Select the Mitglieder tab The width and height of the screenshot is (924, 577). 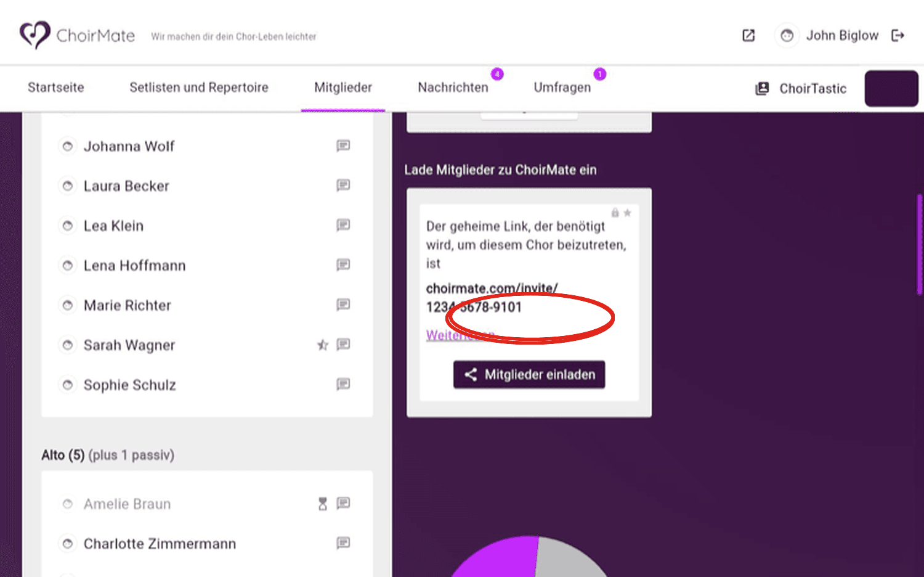pyautogui.click(x=343, y=88)
